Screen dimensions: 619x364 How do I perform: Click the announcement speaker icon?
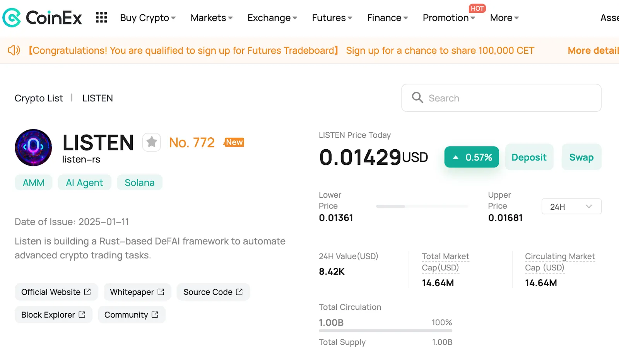coord(14,50)
